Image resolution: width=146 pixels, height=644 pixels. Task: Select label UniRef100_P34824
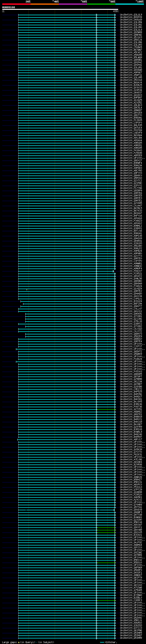[x=131, y=286]
